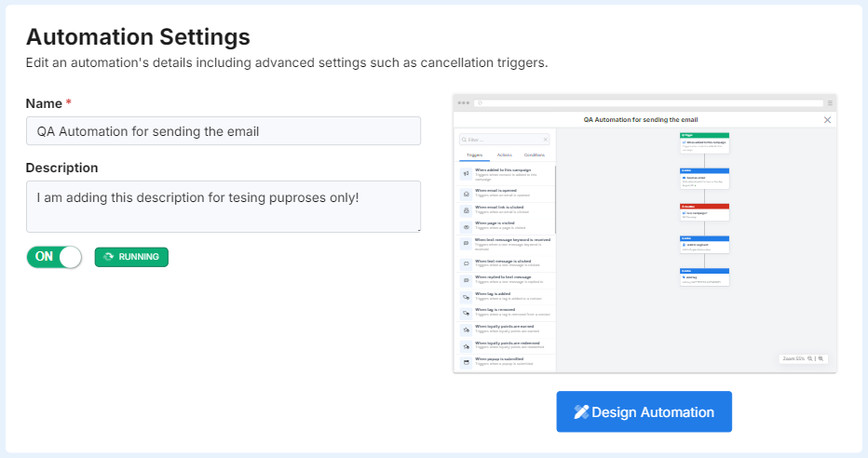This screenshot has height=458, width=868.
Task: Turn off the automation ON switch
Action: 54,257
